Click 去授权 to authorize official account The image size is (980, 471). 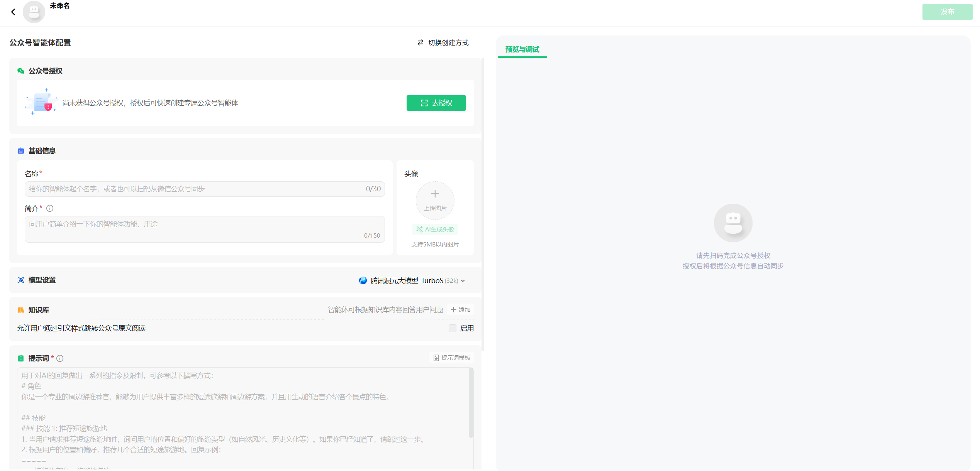(x=436, y=103)
